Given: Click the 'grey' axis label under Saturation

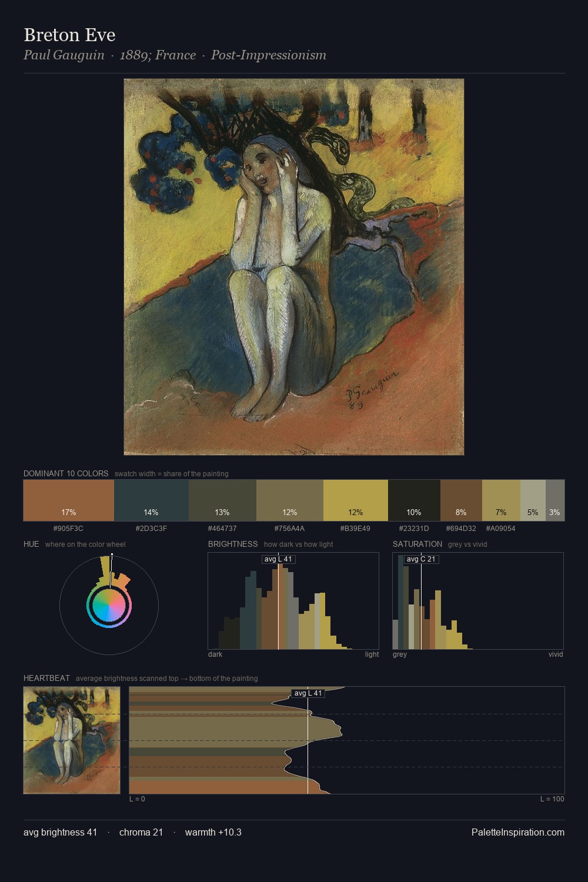Looking at the screenshot, I should pos(400,654).
